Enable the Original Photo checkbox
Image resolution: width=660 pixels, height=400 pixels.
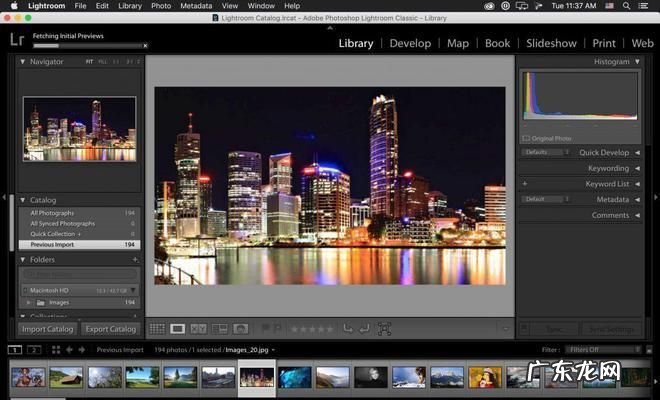pos(526,138)
